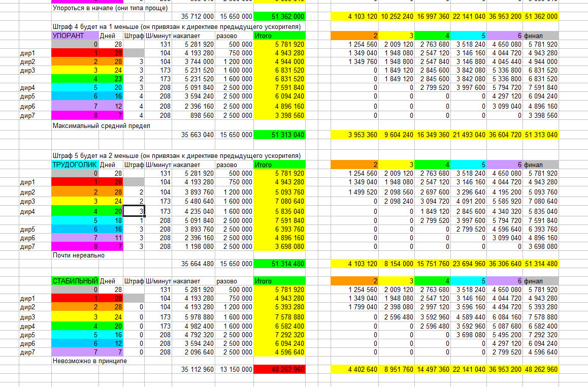Click the cell showing 1 499 520

click(354, 192)
